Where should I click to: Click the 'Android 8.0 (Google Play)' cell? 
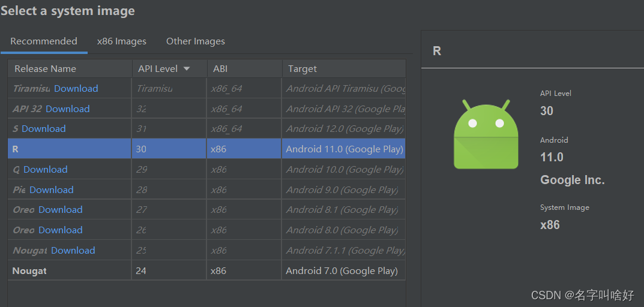tap(344, 230)
